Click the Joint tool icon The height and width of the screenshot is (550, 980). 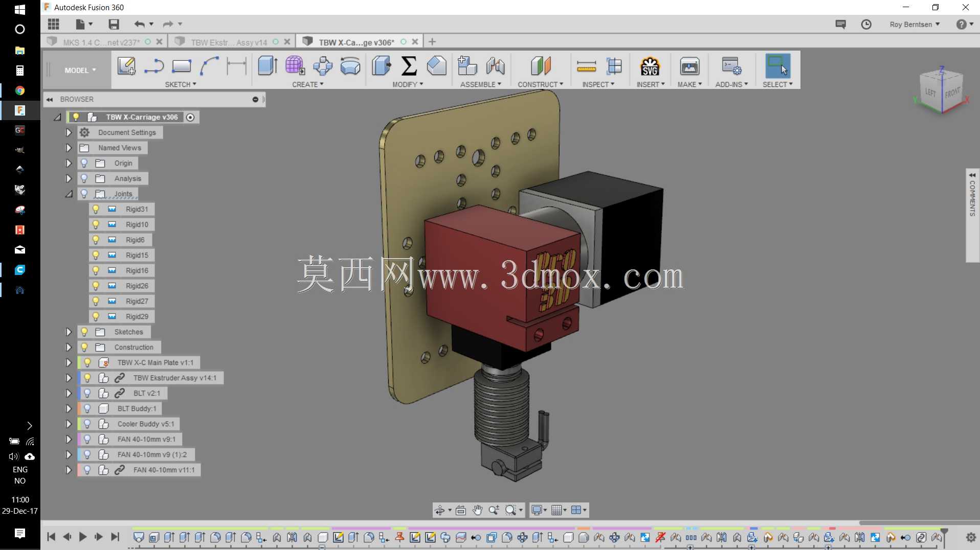495,66
